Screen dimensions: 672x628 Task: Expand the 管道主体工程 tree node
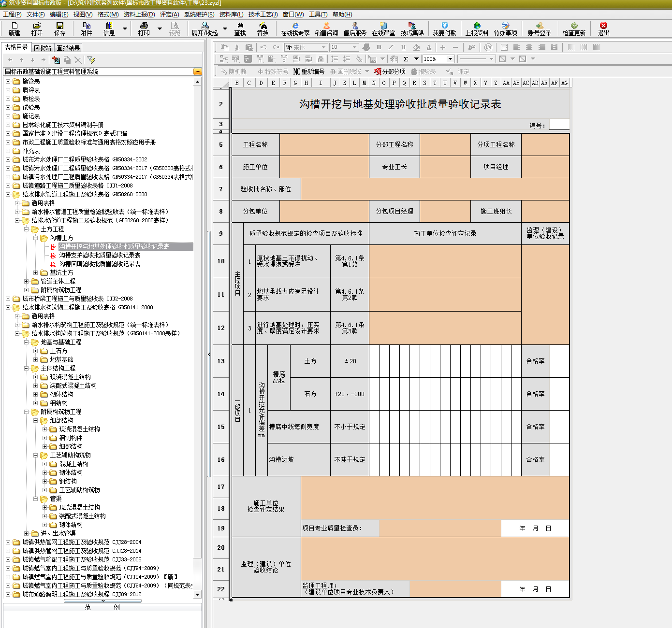point(26,282)
